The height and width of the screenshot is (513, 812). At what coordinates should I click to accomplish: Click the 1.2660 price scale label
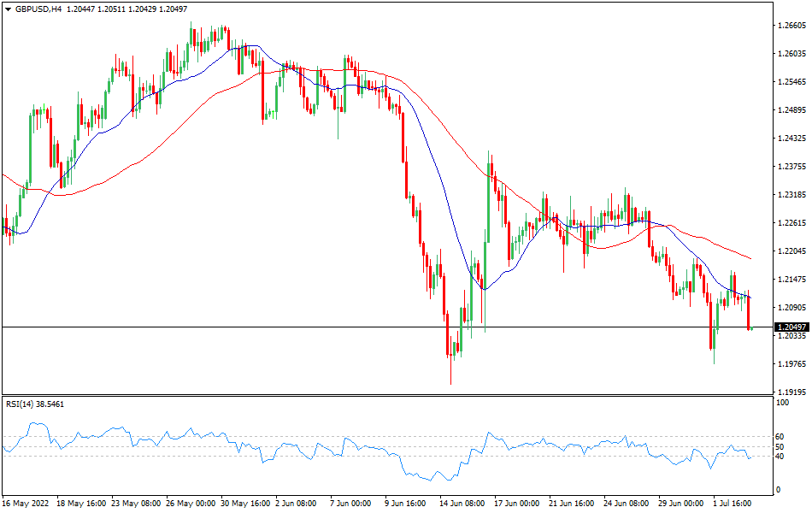(790, 26)
